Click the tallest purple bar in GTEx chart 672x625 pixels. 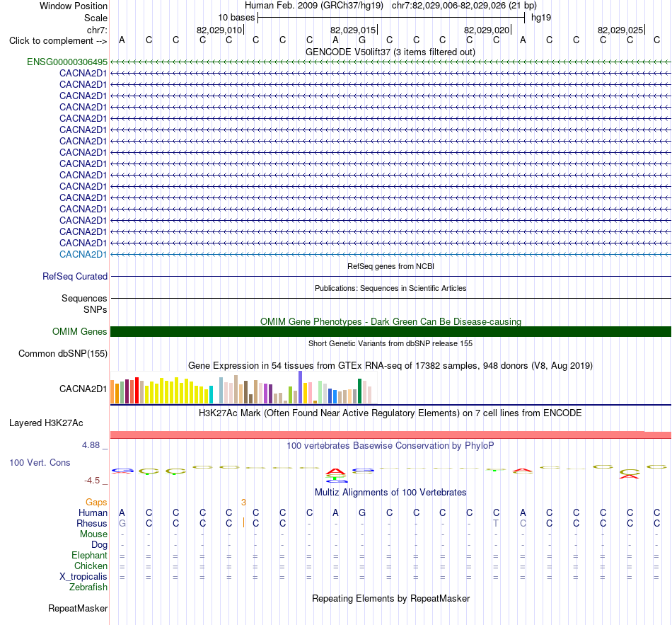(x=300, y=387)
